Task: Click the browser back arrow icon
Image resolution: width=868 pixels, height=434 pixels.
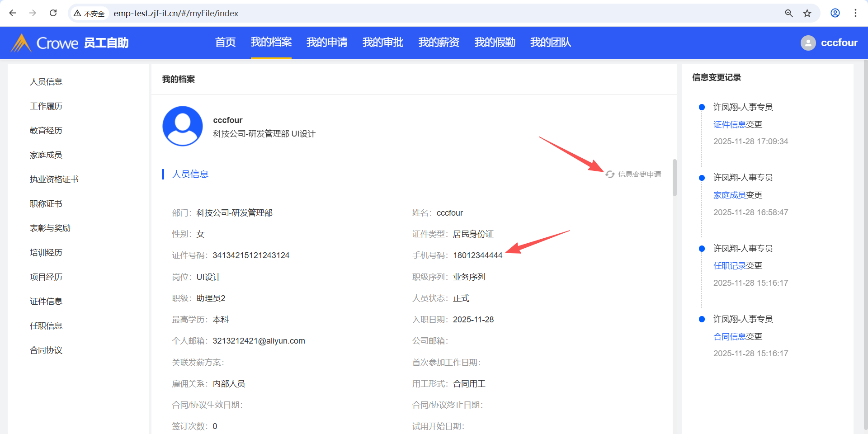Action: click(x=13, y=13)
